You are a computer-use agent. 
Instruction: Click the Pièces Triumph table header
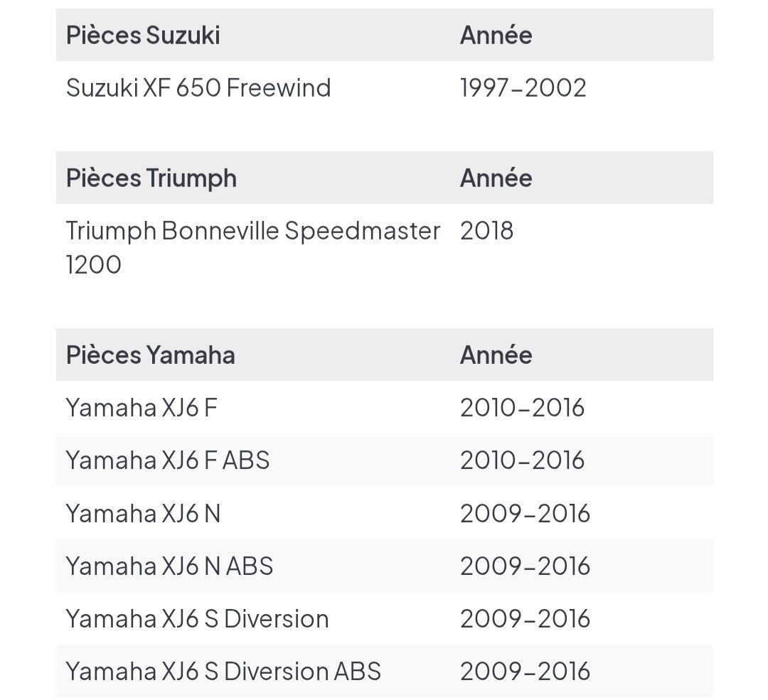coord(151,178)
